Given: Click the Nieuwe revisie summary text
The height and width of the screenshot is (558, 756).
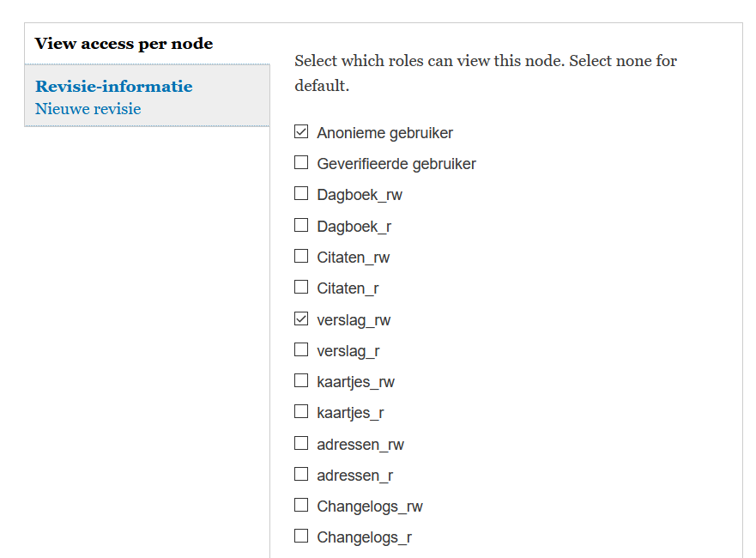Looking at the screenshot, I should coord(88,109).
